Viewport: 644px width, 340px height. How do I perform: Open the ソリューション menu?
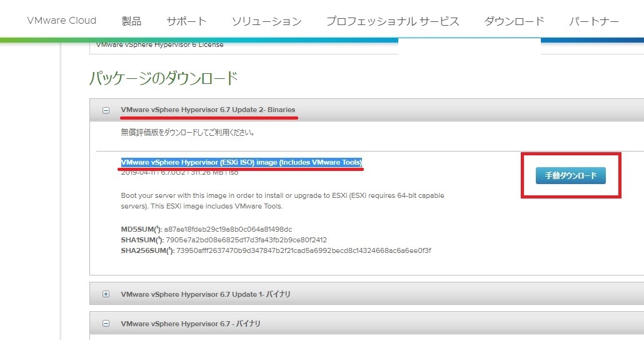(x=266, y=21)
